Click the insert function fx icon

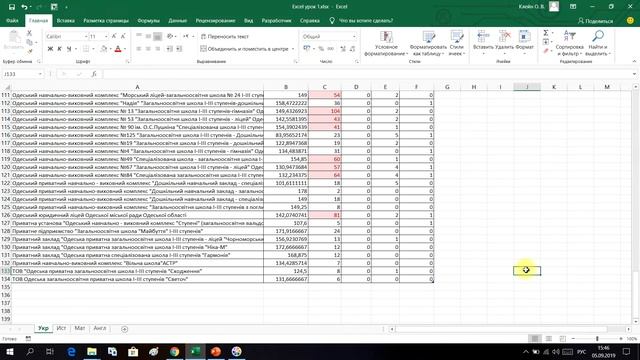94,74
